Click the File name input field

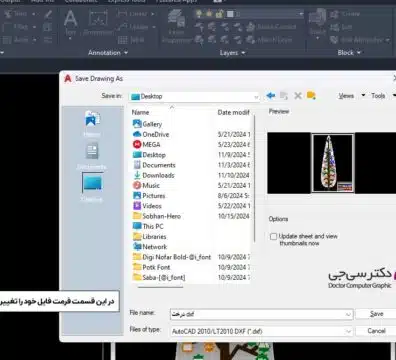(x=261, y=314)
